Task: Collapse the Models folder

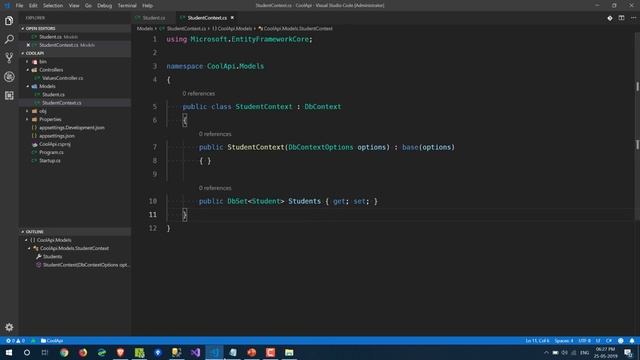Action: (x=28, y=86)
